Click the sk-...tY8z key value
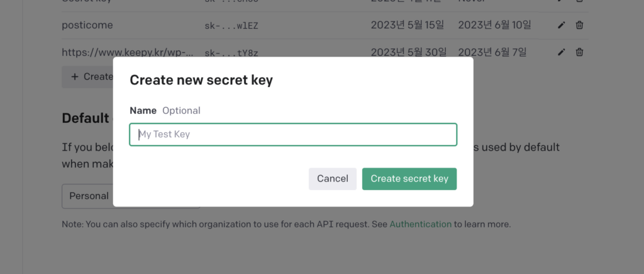This screenshot has width=644, height=274. (231, 53)
